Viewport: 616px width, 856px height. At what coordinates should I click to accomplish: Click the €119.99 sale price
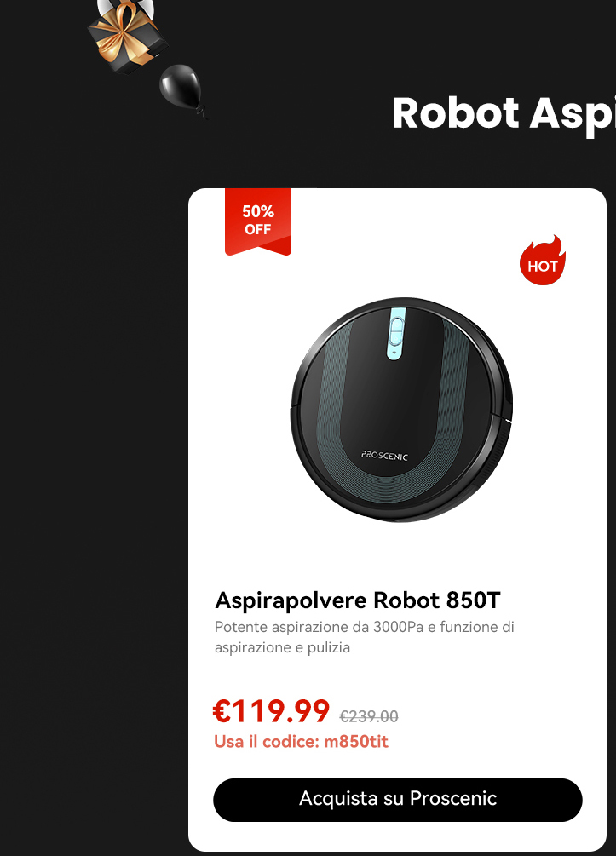pyautogui.click(x=271, y=711)
